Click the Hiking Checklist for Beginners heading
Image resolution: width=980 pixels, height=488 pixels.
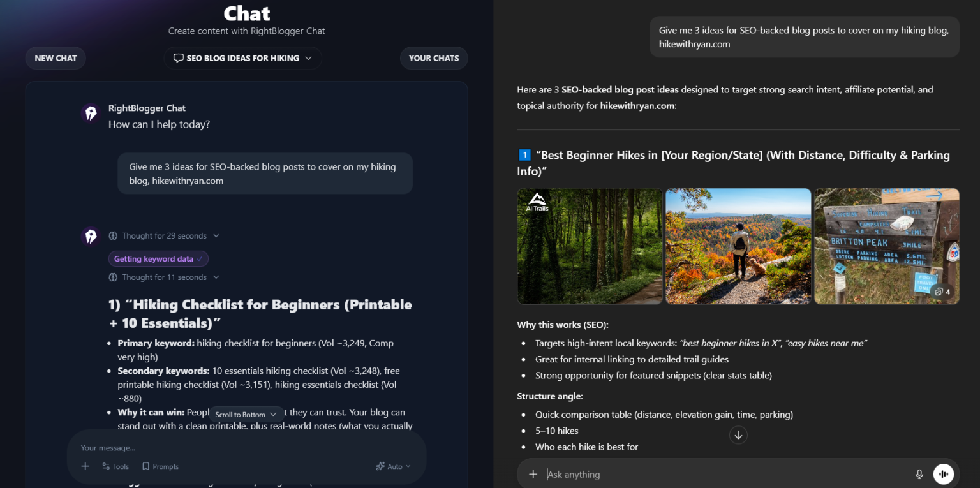(x=260, y=314)
